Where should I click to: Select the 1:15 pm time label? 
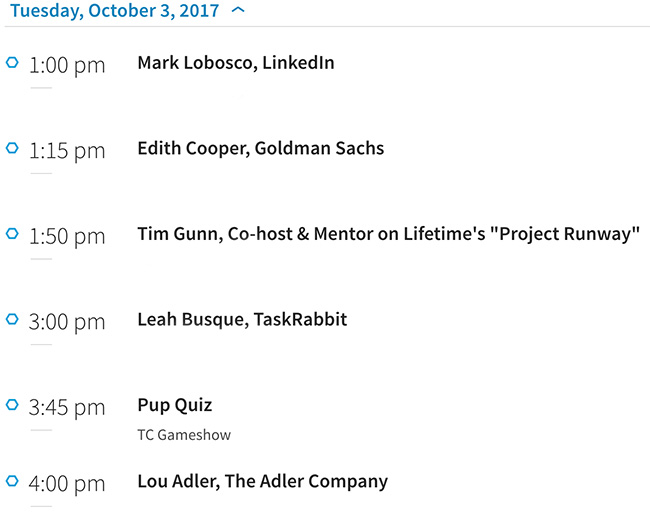(67, 151)
